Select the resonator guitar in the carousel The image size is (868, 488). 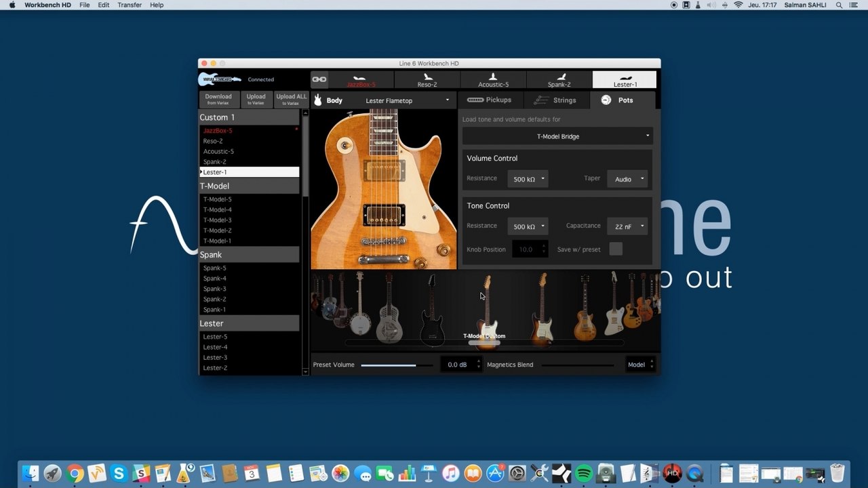click(x=389, y=306)
